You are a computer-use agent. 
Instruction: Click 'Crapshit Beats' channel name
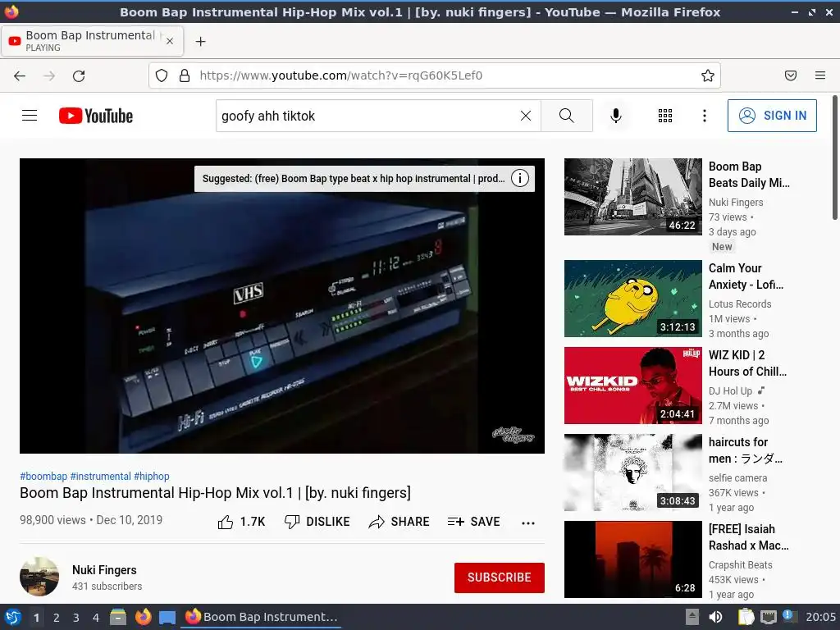point(741,564)
